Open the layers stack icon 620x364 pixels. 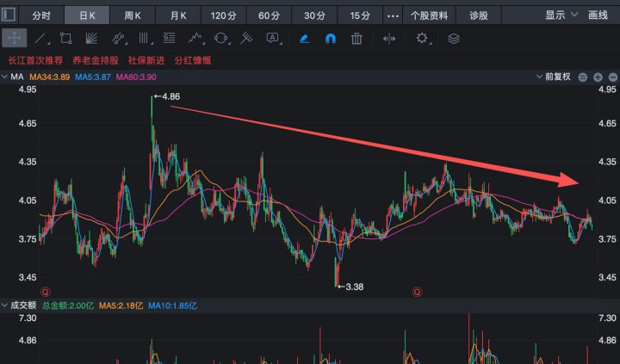[x=454, y=38]
